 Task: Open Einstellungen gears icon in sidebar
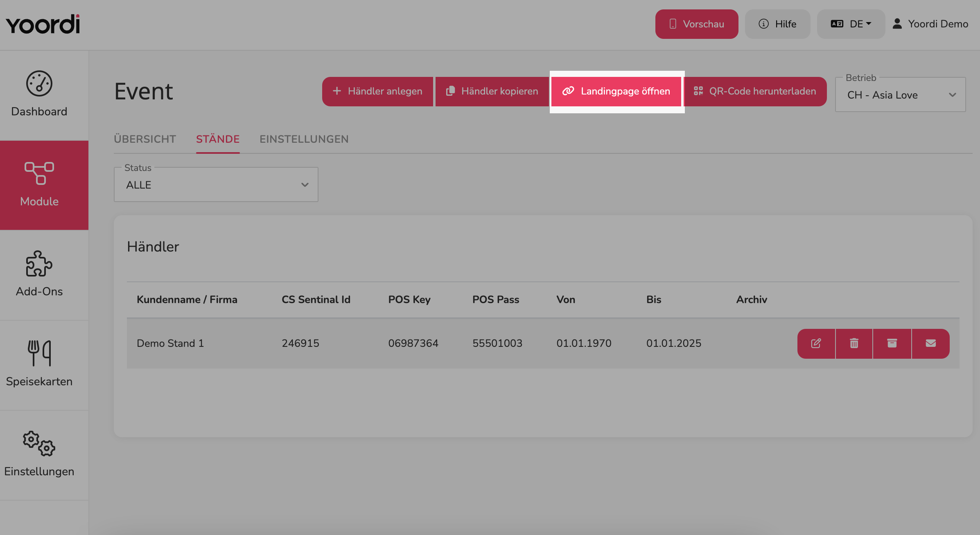tap(39, 454)
